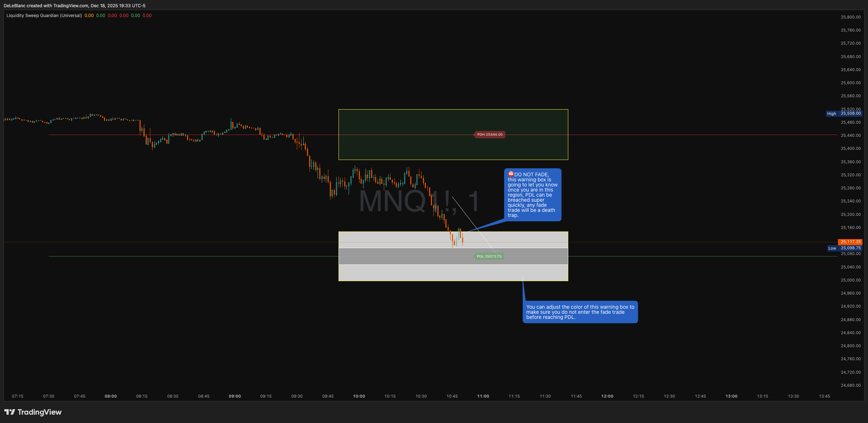Image resolution: width=868 pixels, height=423 pixels.
Task: Click the High 25,508.00 price tag
Action: point(844,114)
